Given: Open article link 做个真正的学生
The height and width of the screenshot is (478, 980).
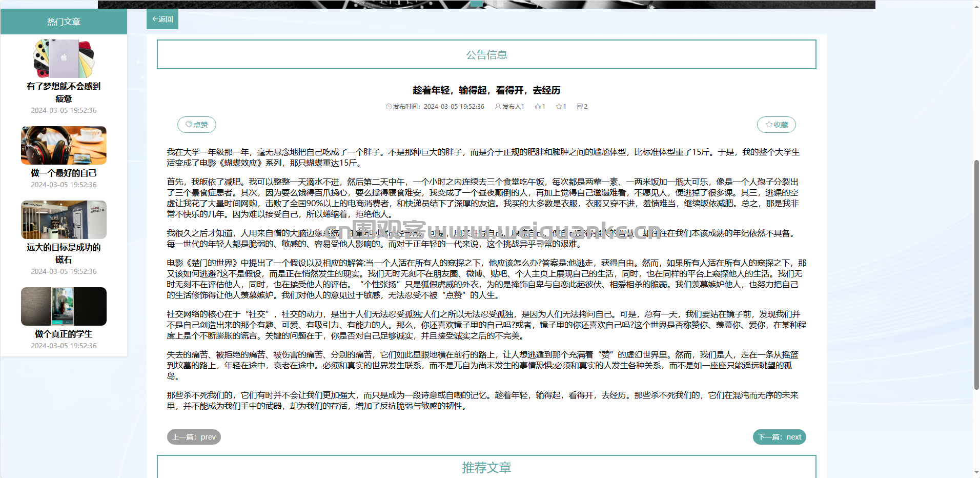Looking at the screenshot, I should pyautogui.click(x=64, y=334).
